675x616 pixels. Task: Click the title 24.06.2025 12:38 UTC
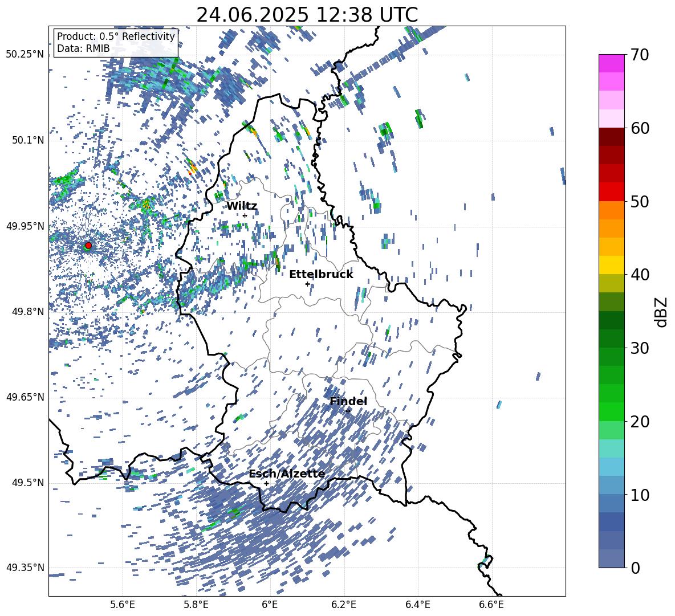tap(307, 15)
